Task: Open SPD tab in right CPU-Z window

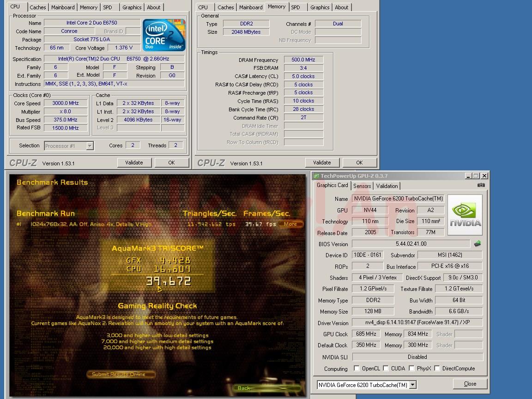Action: [x=296, y=7]
